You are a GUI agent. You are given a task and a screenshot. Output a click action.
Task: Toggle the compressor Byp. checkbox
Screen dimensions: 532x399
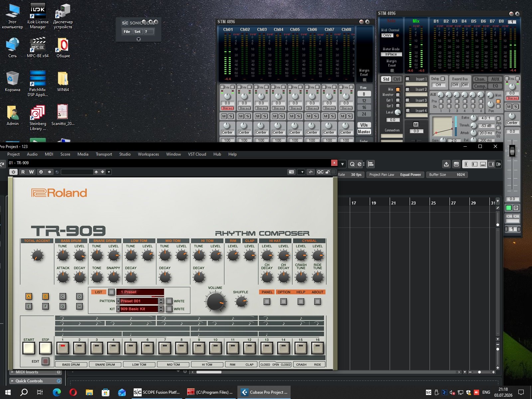(x=498, y=118)
